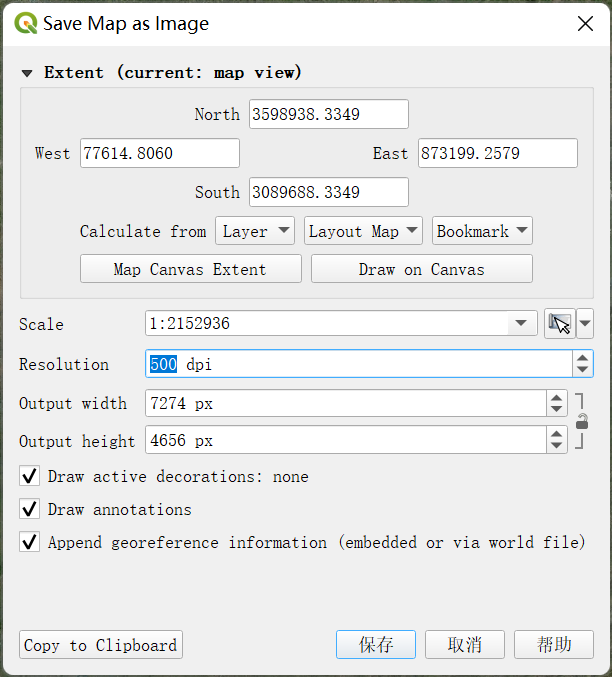The width and height of the screenshot is (612, 677).
Task: Click the Draw on Canvas button
Action: tap(421, 269)
